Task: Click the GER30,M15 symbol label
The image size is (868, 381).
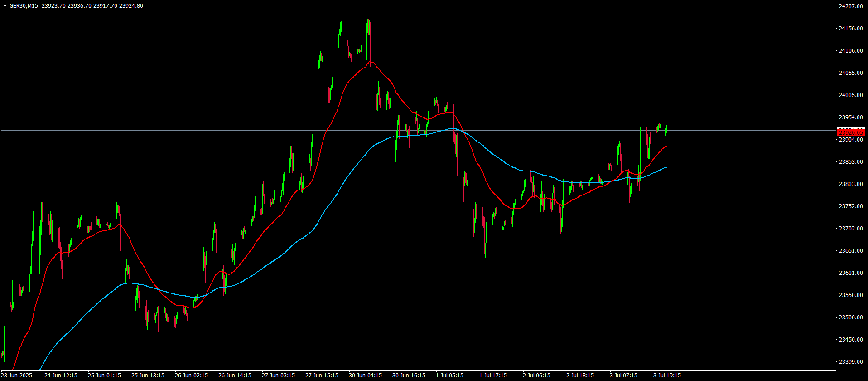Action: 24,6
